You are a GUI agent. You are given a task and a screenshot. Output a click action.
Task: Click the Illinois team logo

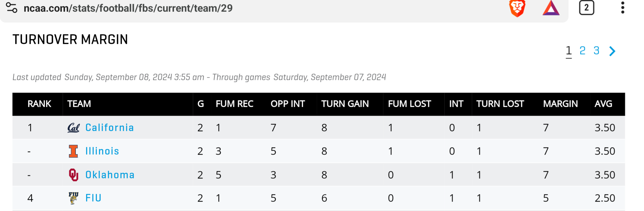click(73, 151)
